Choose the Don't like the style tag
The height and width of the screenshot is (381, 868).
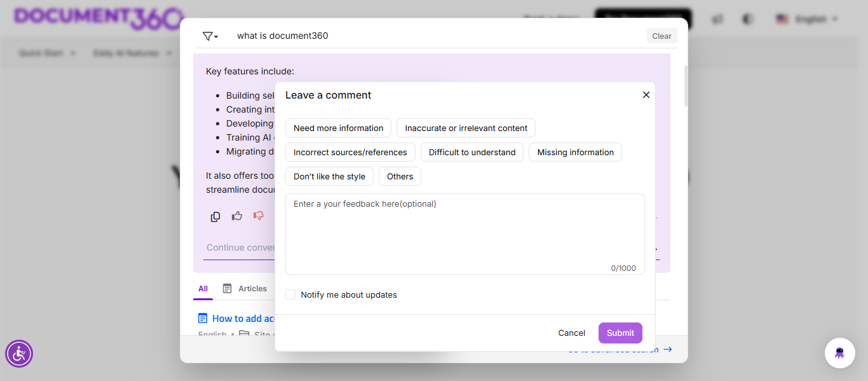329,176
